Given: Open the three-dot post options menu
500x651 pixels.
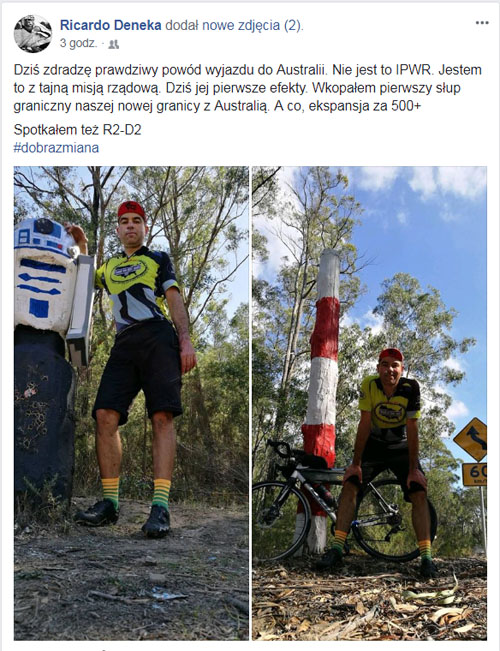Looking at the screenshot, I should [482, 23].
